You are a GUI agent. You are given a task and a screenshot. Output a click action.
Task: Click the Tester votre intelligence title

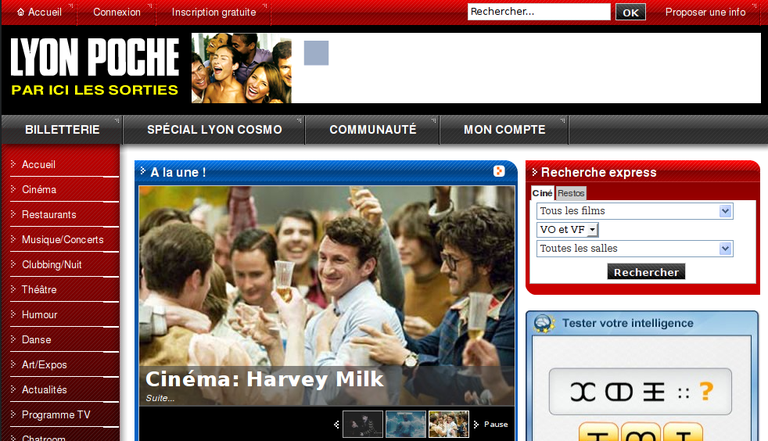(627, 323)
